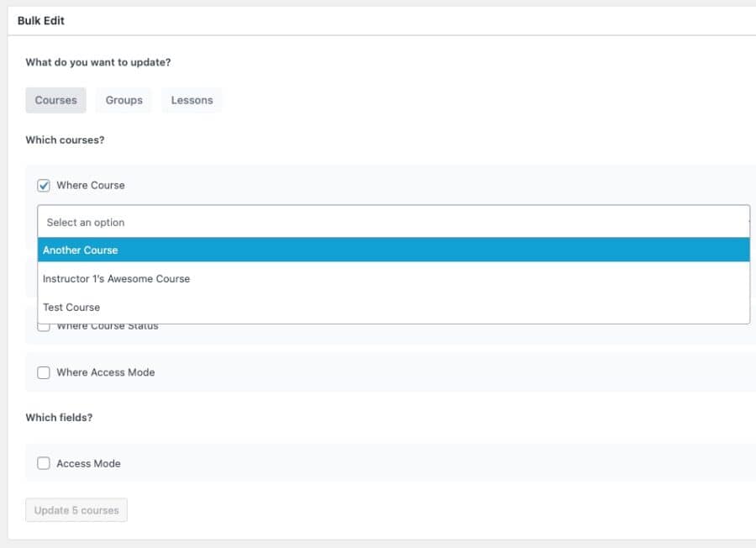Click the Which courses? label
The image size is (756, 548).
65,140
